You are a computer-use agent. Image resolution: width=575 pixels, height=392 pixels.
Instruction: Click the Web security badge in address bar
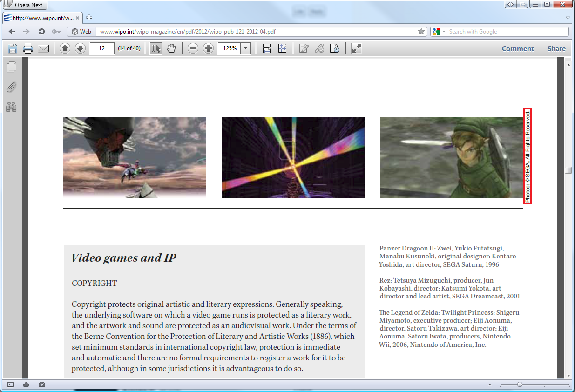coord(81,32)
